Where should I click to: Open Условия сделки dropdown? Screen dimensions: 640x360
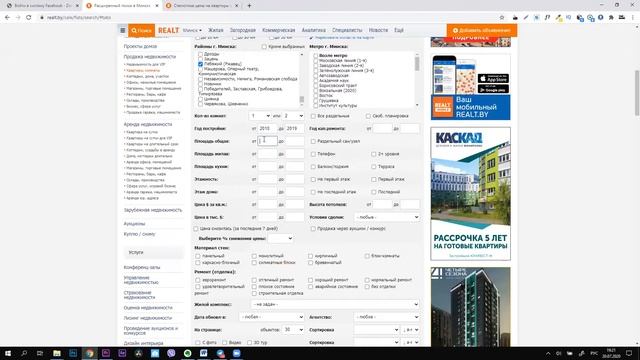tap(387, 217)
